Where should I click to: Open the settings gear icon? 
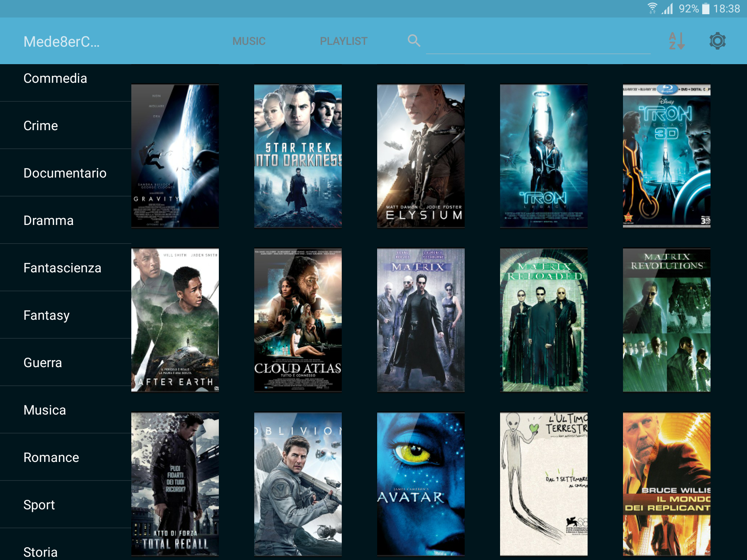(x=717, y=41)
